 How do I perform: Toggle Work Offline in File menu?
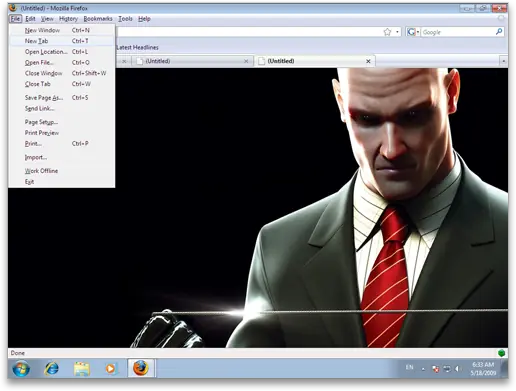coord(62,171)
